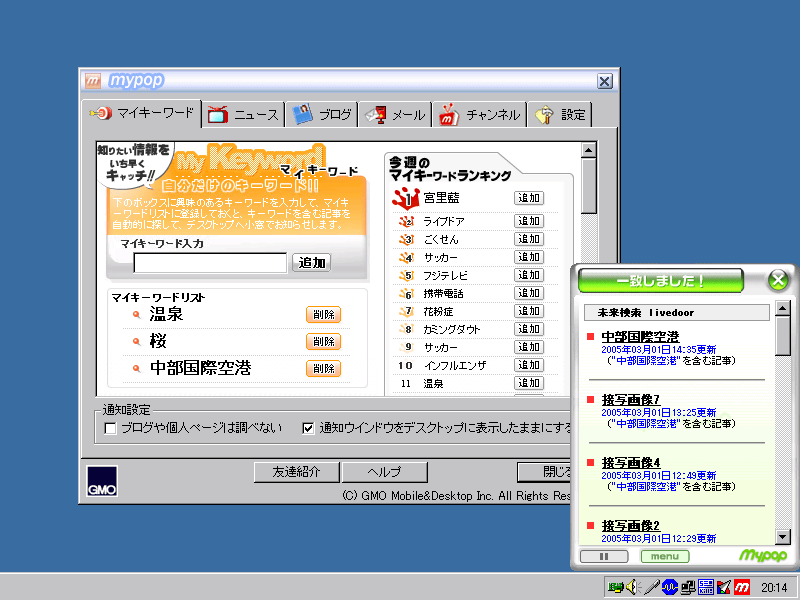800x600 pixels.
Task: Switch to the ニュース tab
Action: pyautogui.click(x=243, y=115)
